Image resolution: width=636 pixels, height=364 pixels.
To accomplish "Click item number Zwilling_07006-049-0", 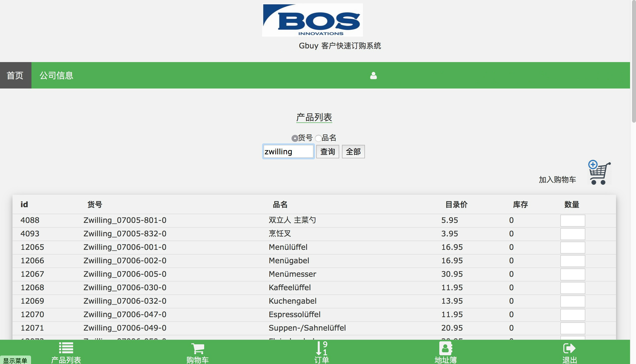I will click(x=125, y=328).
